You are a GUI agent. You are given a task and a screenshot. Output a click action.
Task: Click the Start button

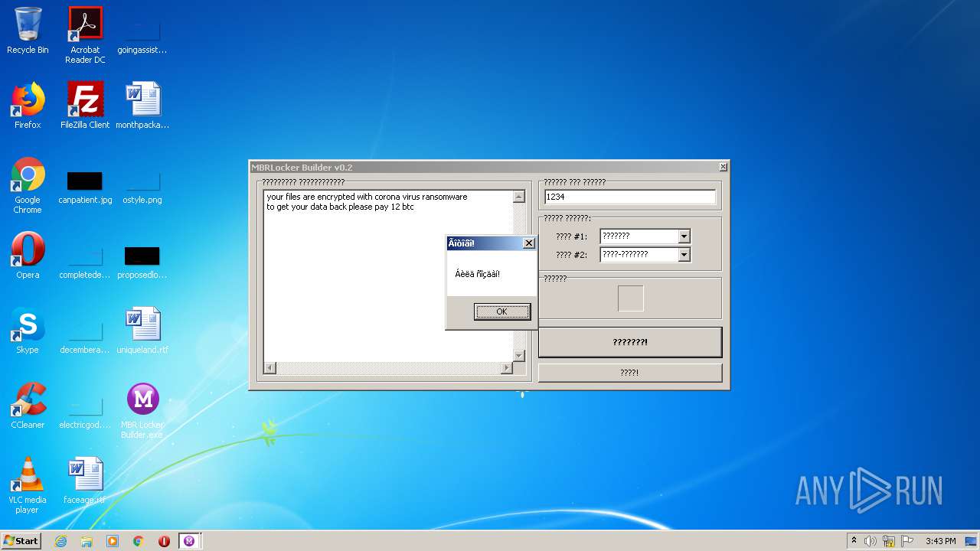tap(21, 541)
